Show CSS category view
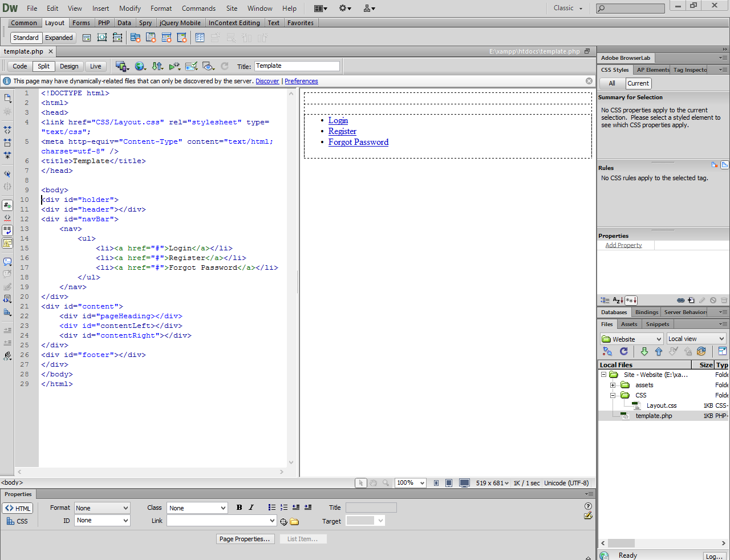This screenshot has width=730, height=560. [x=605, y=301]
